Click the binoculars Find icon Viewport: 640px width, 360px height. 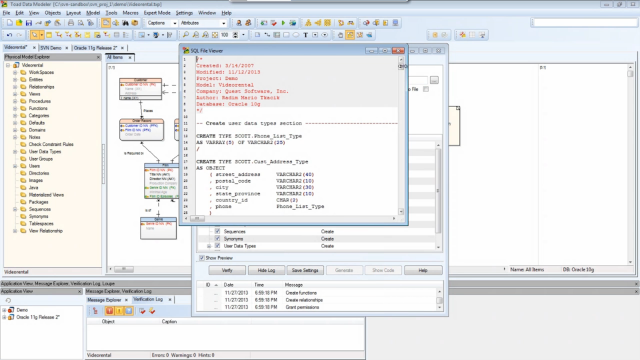pos(125,23)
